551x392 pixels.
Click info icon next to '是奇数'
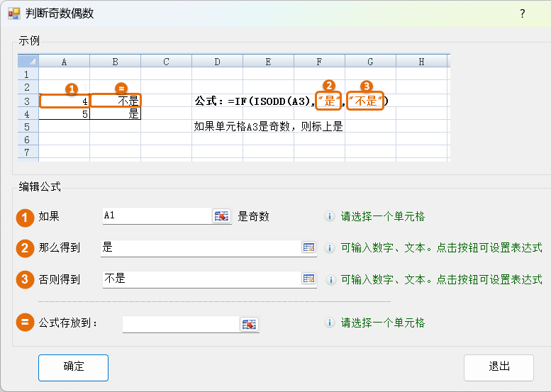tap(329, 217)
